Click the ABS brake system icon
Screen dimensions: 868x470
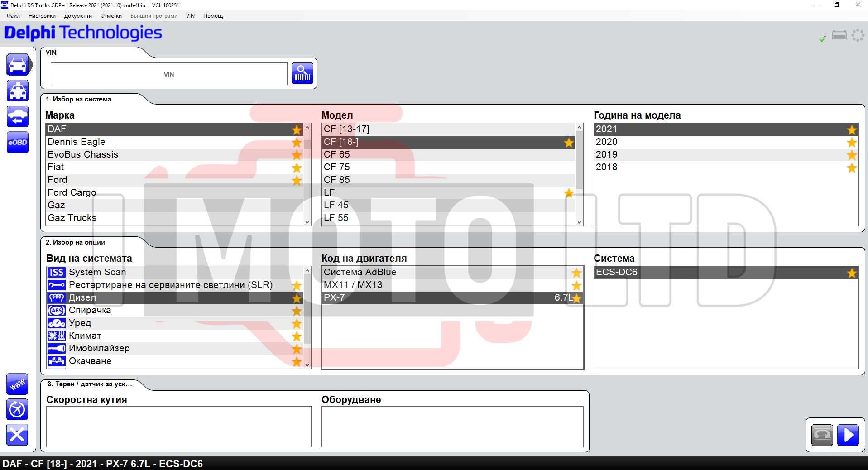[x=57, y=310]
